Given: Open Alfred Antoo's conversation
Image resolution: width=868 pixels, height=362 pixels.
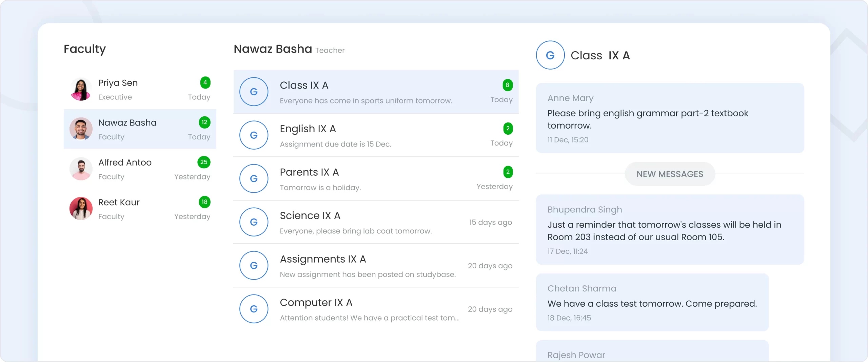Looking at the screenshot, I should 140,169.
